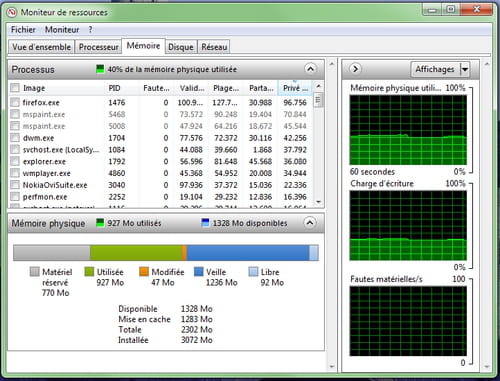The image size is (500, 381).
Task: Select the NokiaOviSuite.exe row name
Action: click(x=55, y=185)
